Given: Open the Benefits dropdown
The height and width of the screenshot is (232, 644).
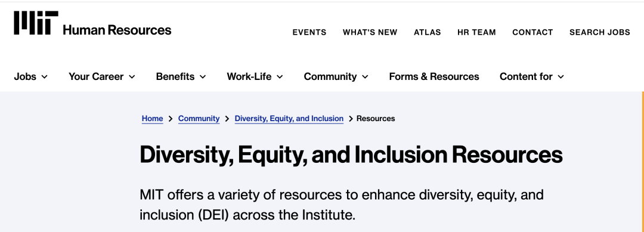Looking at the screenshot, I should (181, 76).
